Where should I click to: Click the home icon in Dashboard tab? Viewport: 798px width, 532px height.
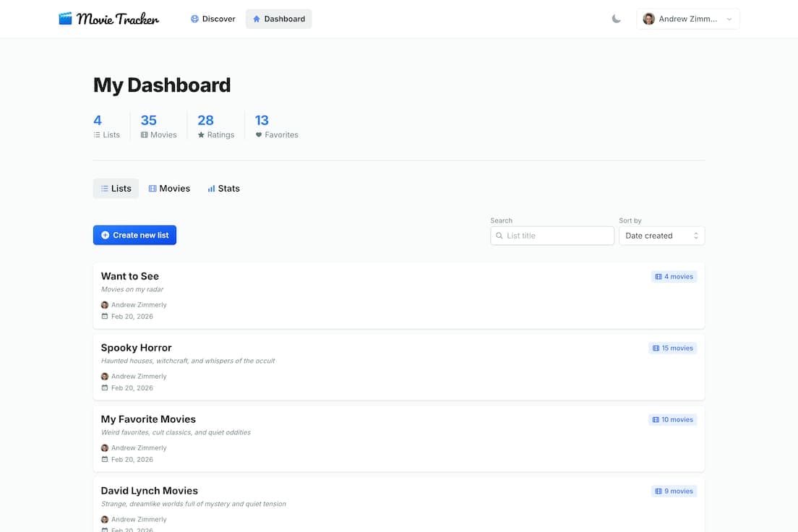click(257, 19)
